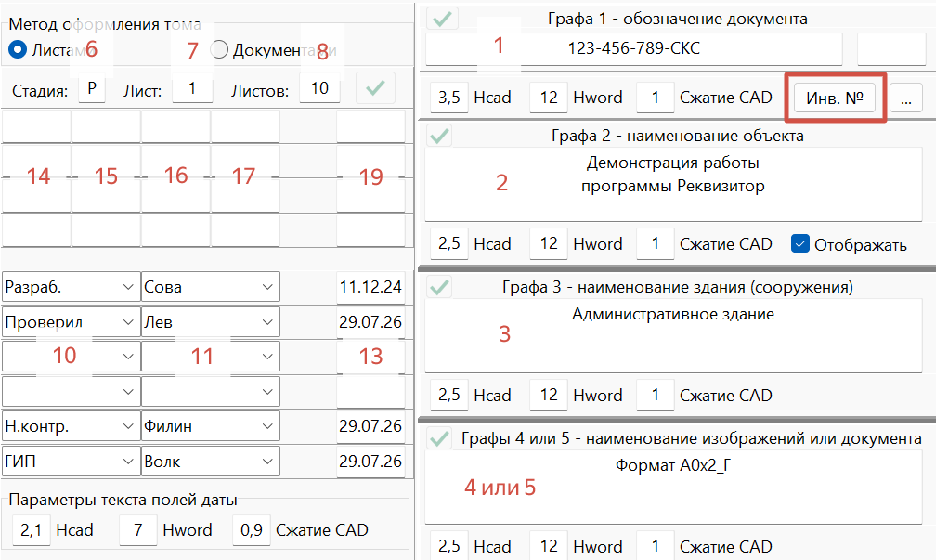936x560 pixels.
Task: Click the green checkmark beside Графа 3 heading
Action: pos(440,287)
